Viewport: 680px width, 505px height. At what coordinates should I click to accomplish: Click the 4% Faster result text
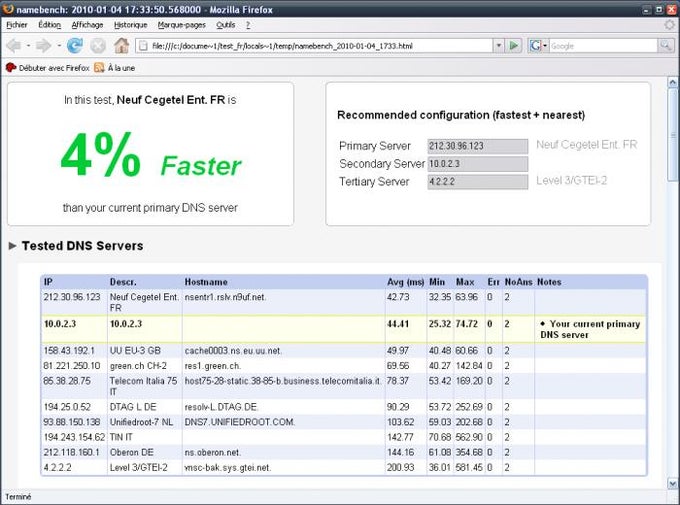pyautogui.click(x=150, y=155)
